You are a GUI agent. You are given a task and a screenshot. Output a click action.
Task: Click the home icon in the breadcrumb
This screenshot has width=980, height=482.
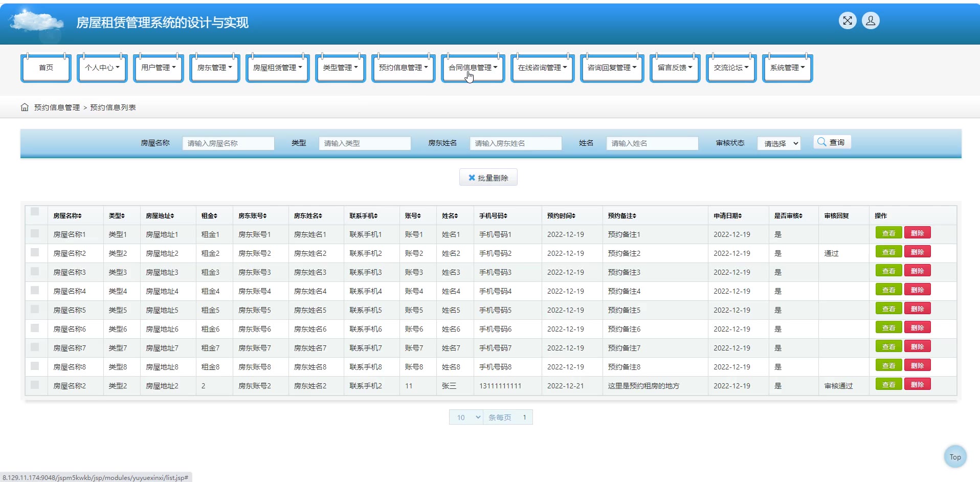(x=25, y=107)
